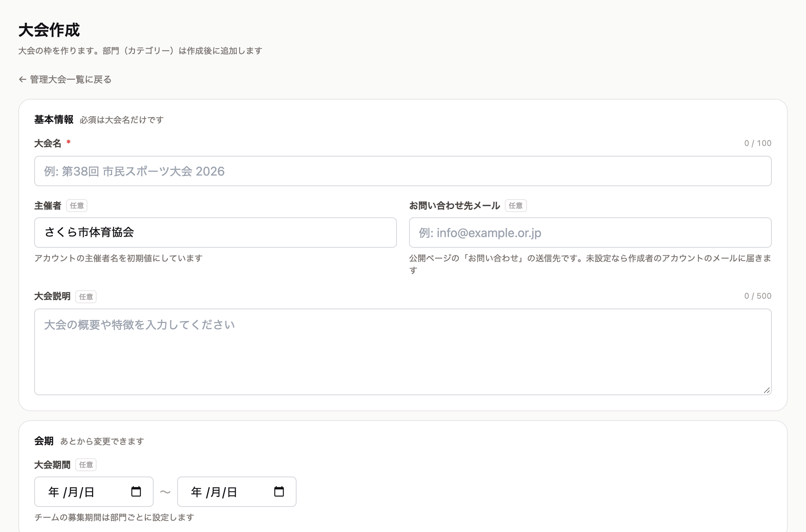Click the red required asterisk by 大会名
806x532 pixels.
pyautogui.click(x=68, y=142)
